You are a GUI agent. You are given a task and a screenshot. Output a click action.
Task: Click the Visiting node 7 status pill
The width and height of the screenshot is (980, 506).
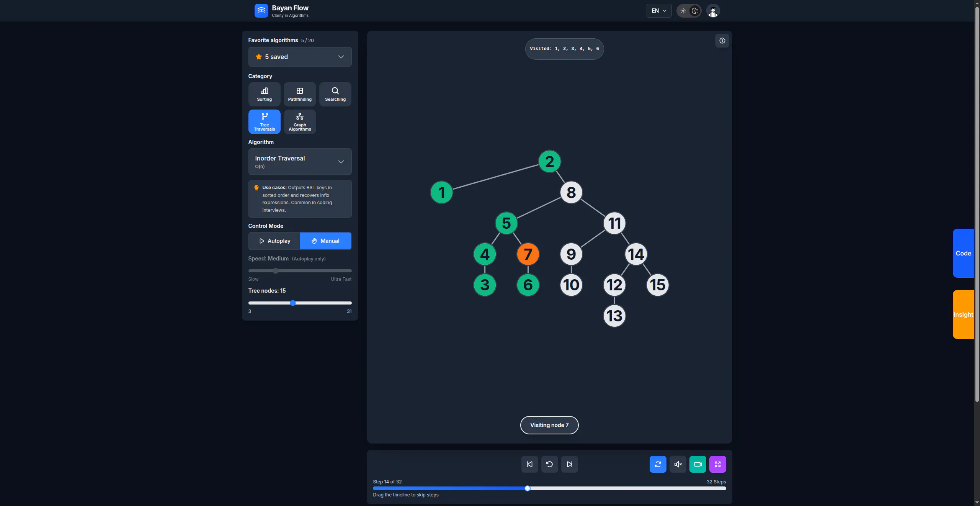pos(549,425)
